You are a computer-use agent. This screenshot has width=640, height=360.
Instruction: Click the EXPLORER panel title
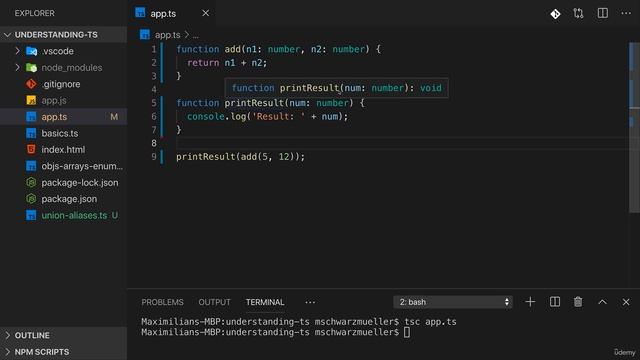click(x=35, y=13)
